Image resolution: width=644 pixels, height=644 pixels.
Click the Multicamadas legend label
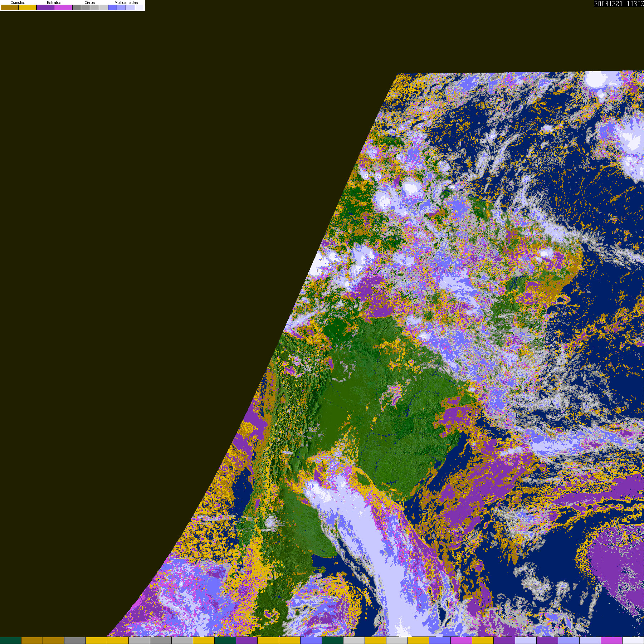[x=126, y=3]
